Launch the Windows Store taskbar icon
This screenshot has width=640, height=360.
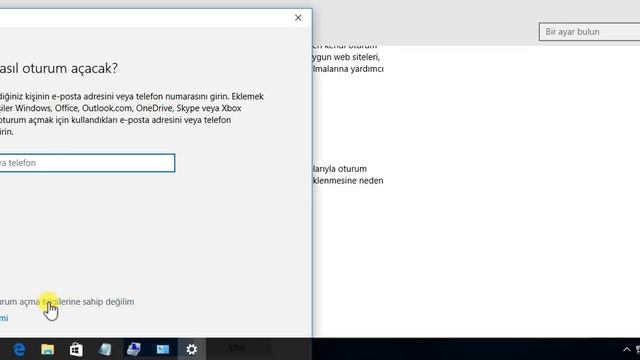click(76, 349)
